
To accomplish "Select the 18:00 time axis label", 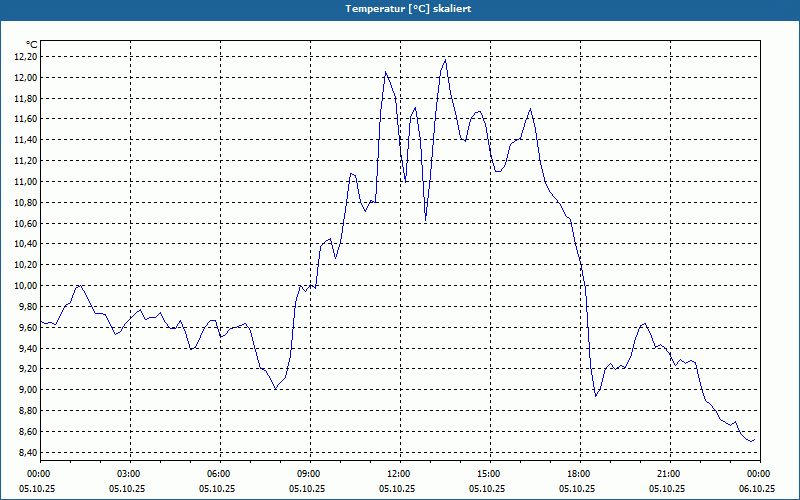I will (x=581, y=474).
